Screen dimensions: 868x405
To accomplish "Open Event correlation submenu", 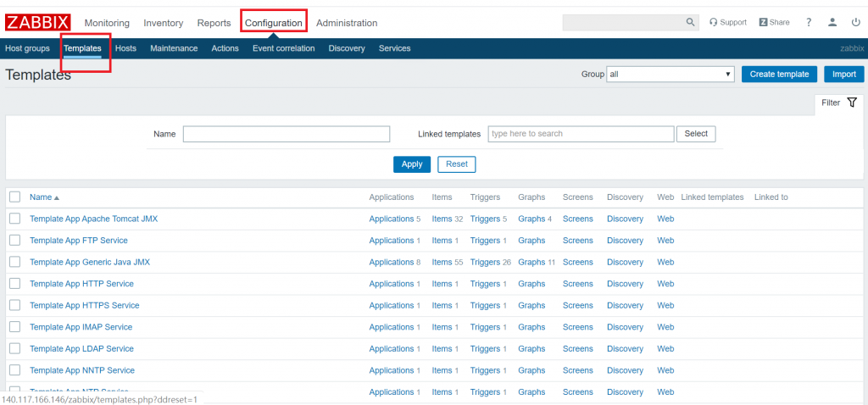I will pos(283,48).
